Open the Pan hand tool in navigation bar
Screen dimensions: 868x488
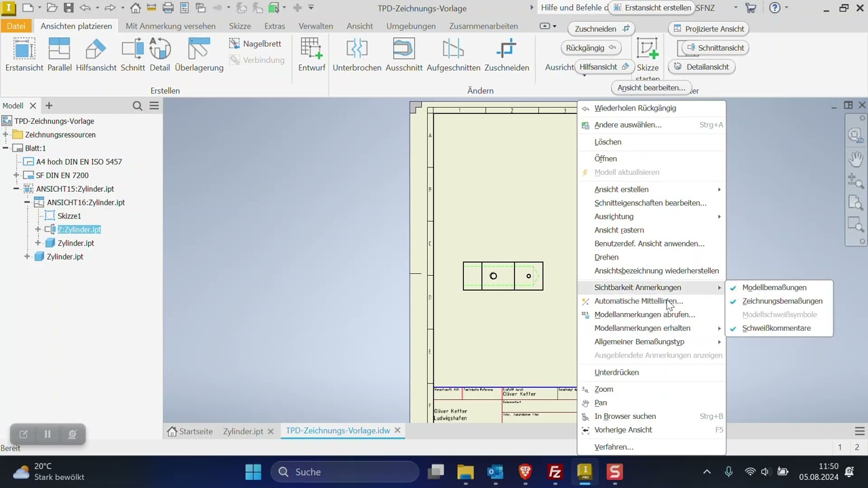pos(856,159)
